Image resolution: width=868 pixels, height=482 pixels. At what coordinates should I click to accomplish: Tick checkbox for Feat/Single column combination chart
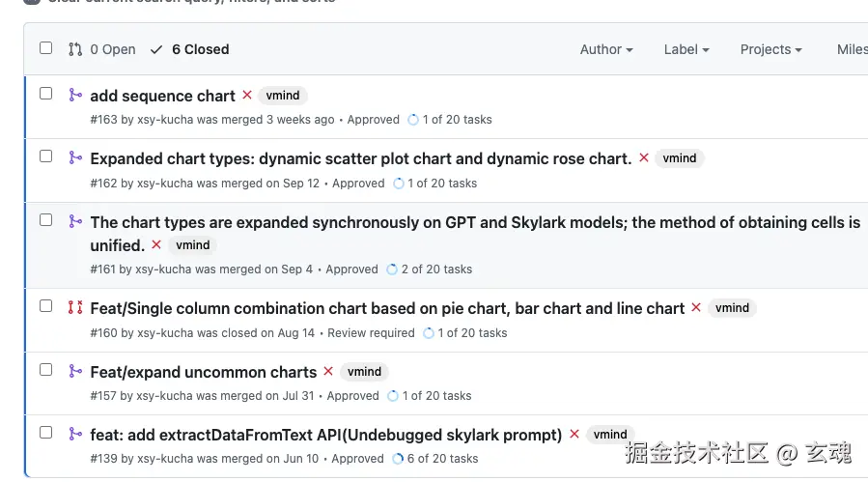click(45, 306)
